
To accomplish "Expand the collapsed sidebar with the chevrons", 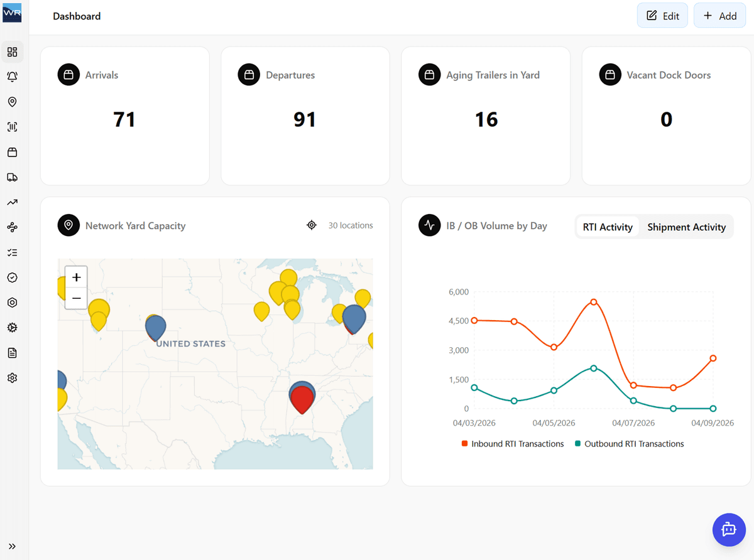I will click(12, 546).
